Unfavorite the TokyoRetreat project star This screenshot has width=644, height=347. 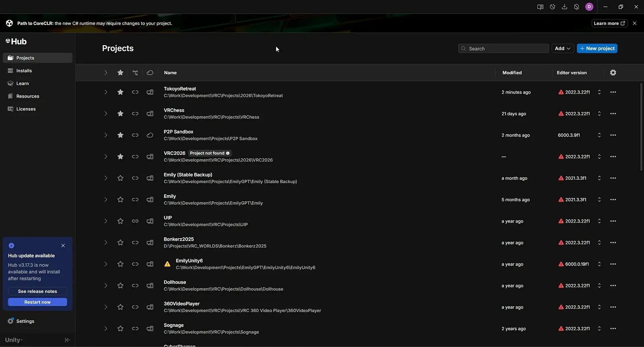click(x=120, y=92)
